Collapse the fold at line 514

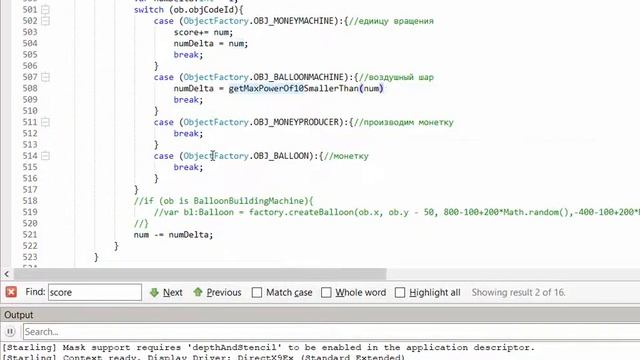click(45, 156)
